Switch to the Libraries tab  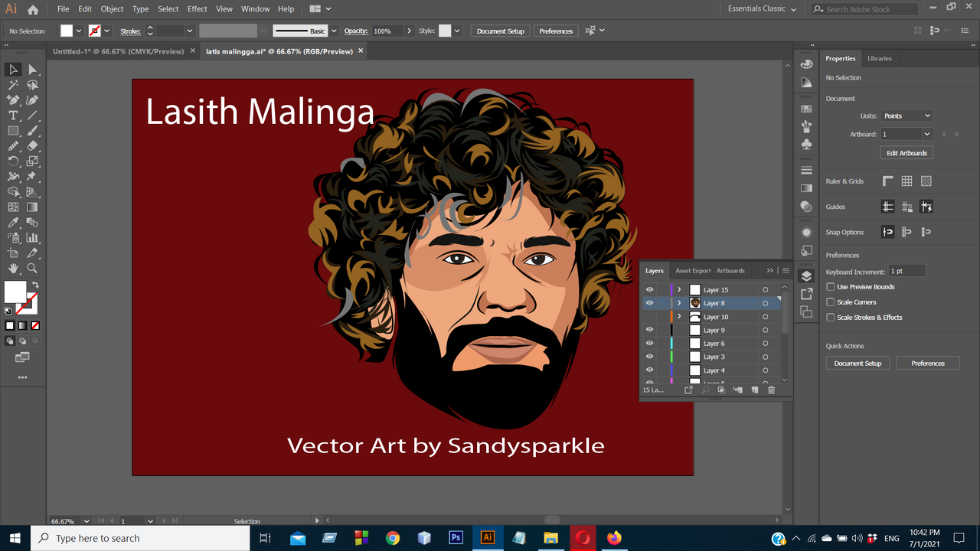879,58
